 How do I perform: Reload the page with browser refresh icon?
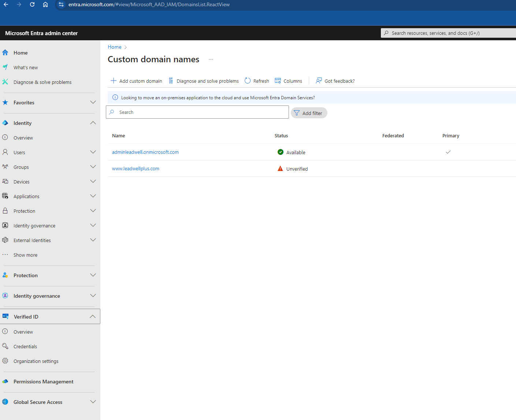pos(32,4)
